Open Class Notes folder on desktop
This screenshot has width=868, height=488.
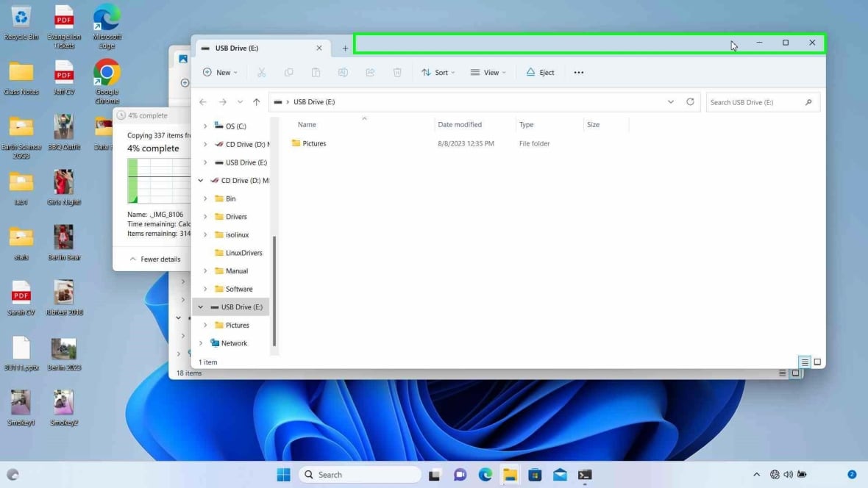point(21,78)
